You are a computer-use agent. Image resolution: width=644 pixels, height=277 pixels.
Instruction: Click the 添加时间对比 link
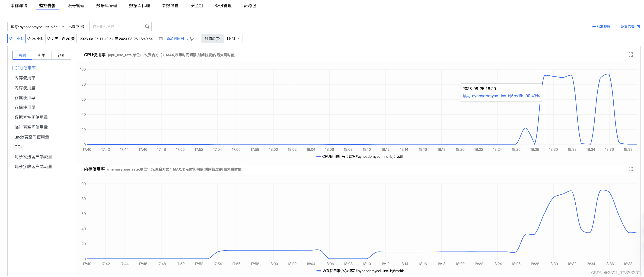click(x=177, y=39)
